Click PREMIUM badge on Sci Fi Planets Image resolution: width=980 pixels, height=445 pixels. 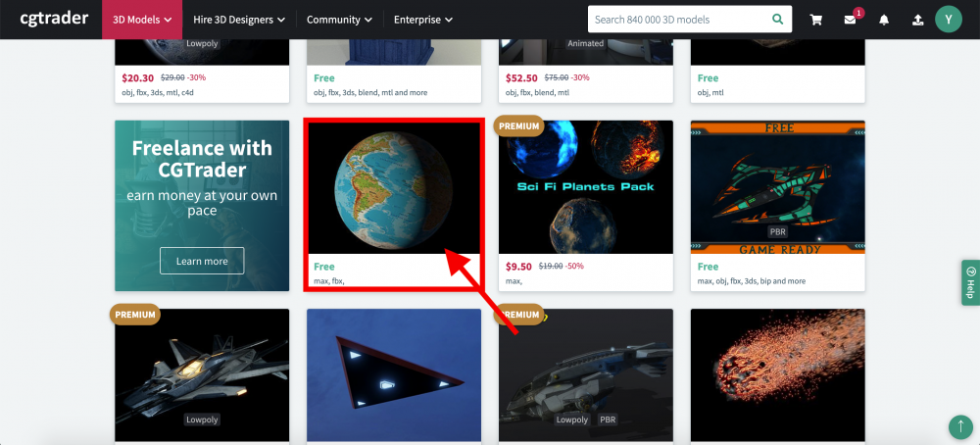(518, 125)
